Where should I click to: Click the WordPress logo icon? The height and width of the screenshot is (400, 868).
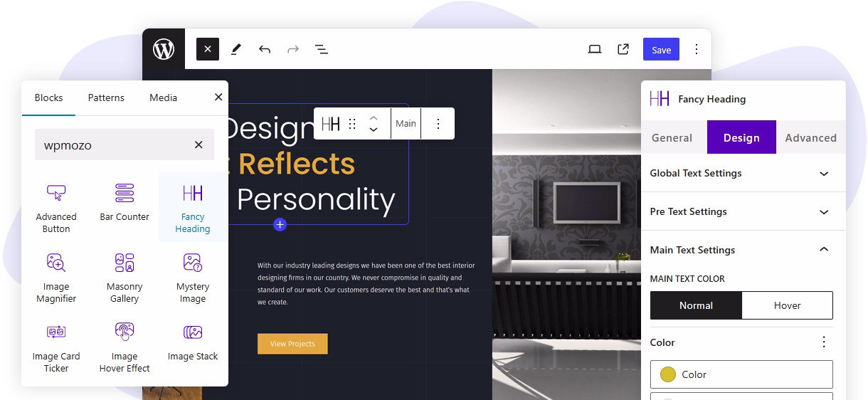coord(164,49)
